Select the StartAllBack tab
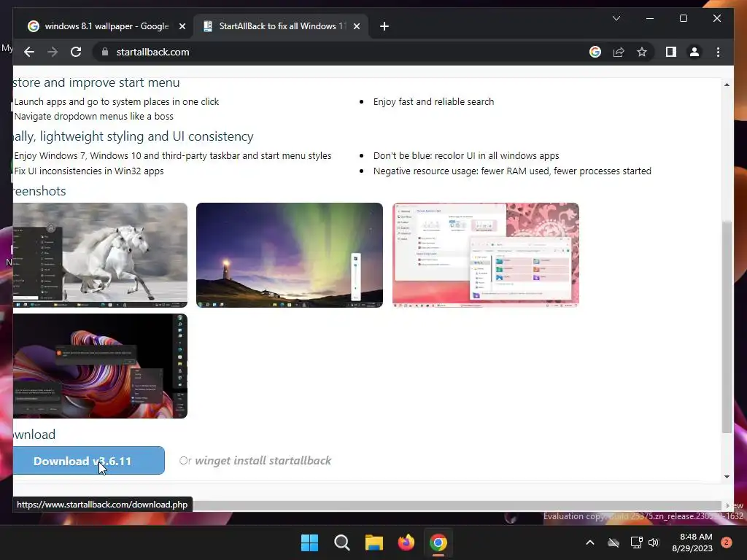This screenshot has width=747, height=560. (280, 26)
